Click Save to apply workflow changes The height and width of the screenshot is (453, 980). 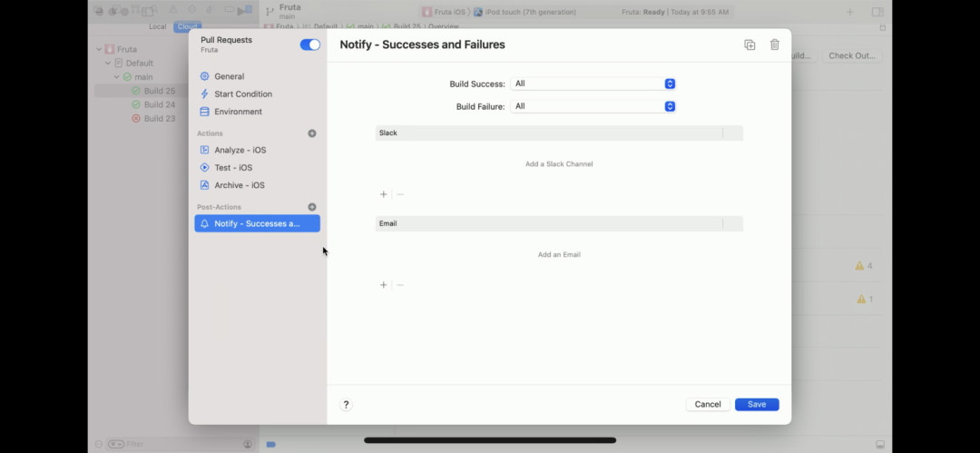tap(757, 405)
